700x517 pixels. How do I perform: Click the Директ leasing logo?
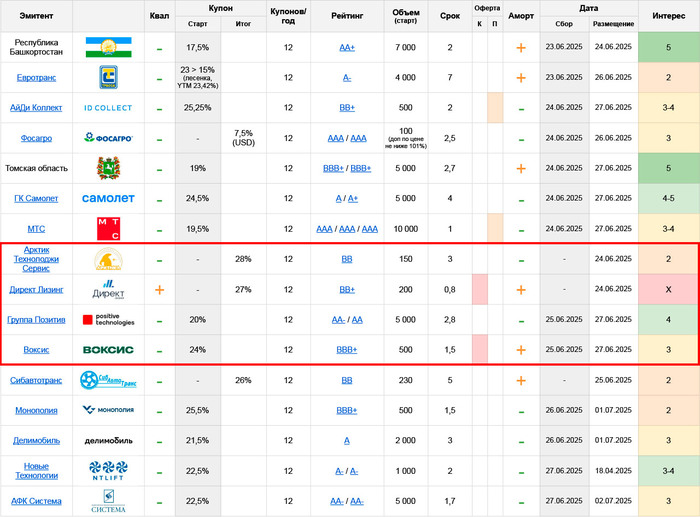pyautogui.click(x=108, y=289)
